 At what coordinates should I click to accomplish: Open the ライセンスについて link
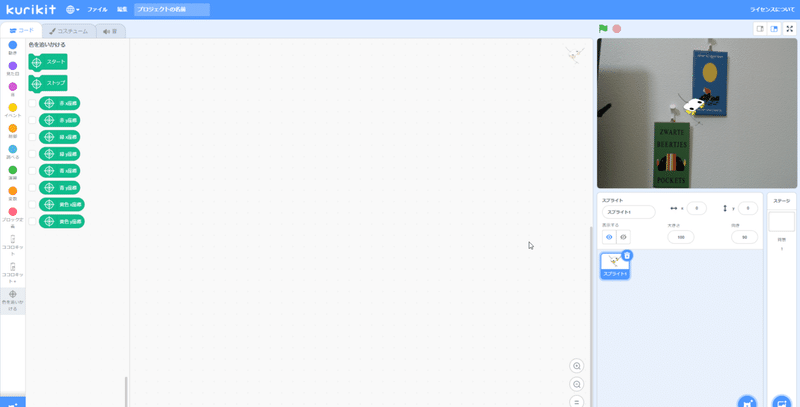[x=772, y=10]
